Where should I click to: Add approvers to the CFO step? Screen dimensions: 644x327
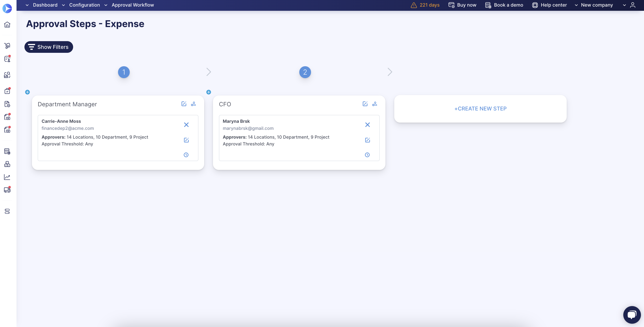[x=374, y=104]
